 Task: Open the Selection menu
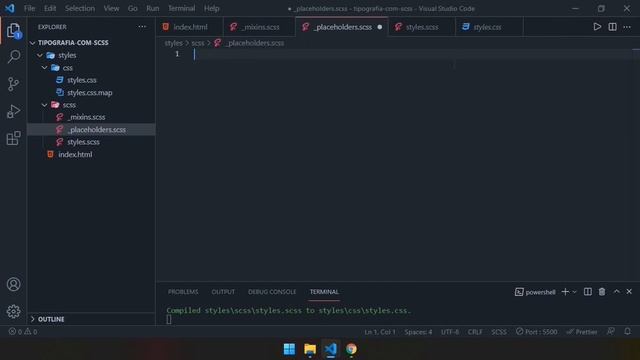(x=80, y=8)
